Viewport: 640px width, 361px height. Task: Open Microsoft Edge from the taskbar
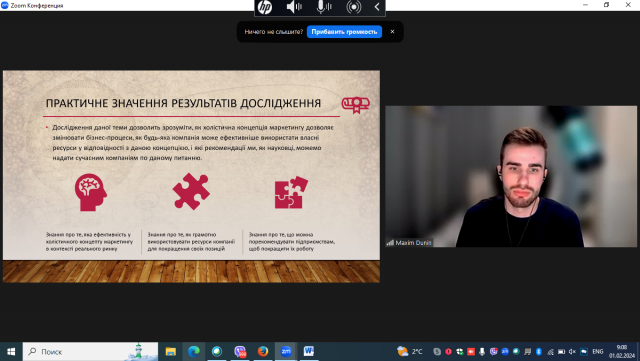coord(193,351)
